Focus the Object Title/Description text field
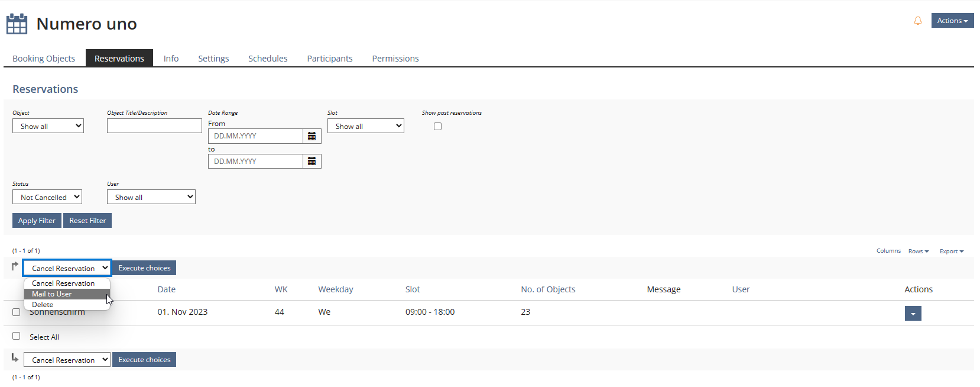This screenshot has width=980, height=387. pyautogui.click(x=154, y=126)
